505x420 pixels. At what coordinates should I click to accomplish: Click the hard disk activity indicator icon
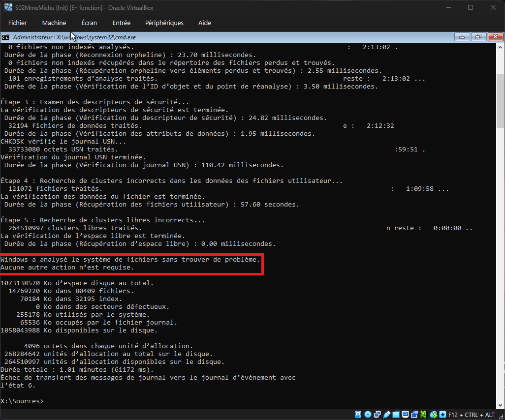pyautogui.click(x=358, y=415)
